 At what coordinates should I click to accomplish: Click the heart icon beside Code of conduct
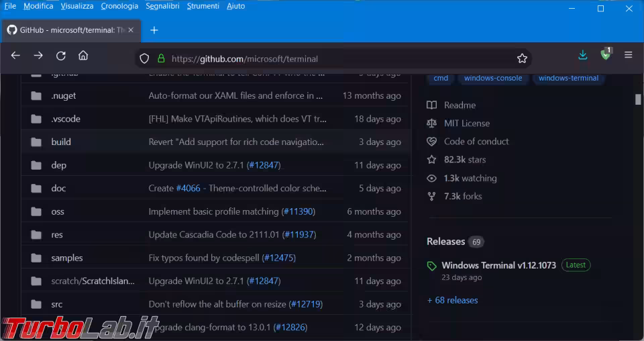[x=431, y=142]
